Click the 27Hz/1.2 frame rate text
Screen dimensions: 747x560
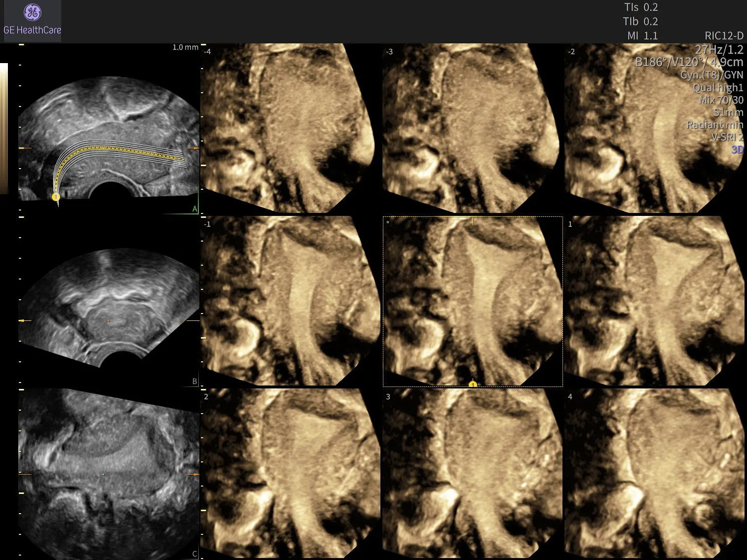tap(719, 49)
